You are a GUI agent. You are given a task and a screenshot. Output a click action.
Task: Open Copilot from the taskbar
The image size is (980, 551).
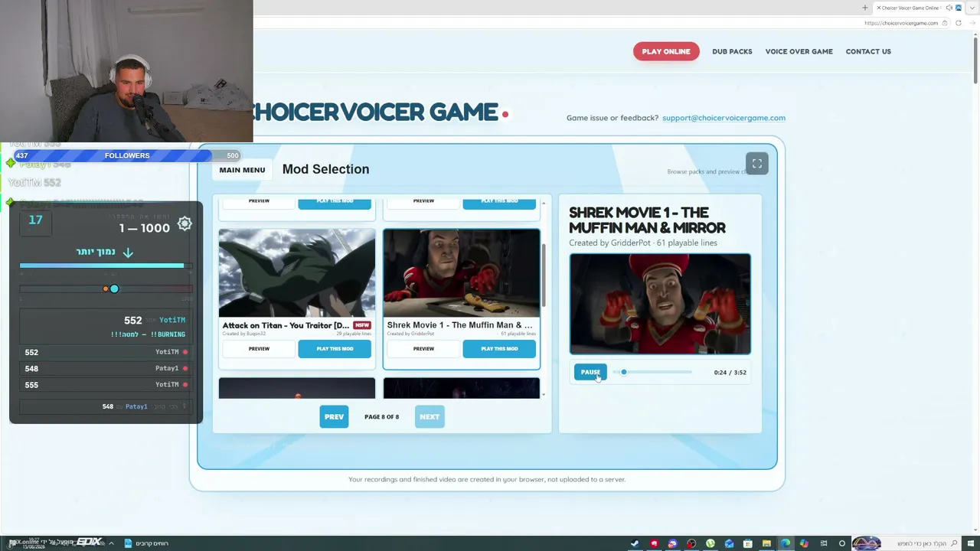click(804, 543)
